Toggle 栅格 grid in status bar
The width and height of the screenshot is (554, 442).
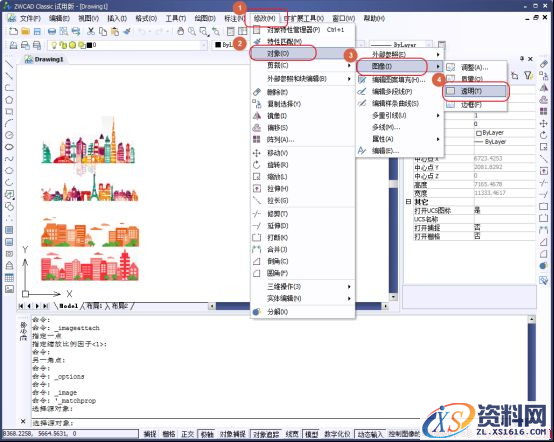pos(169,434)
